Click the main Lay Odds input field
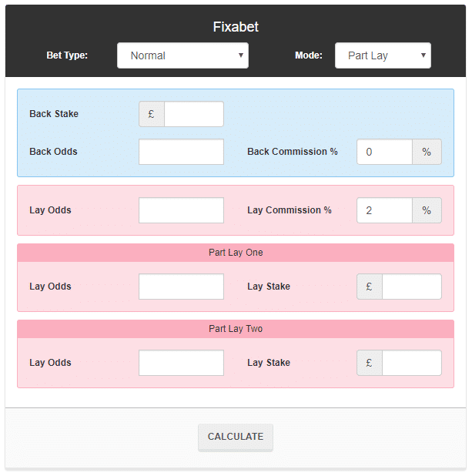Image resolution: width=472 pixels, height=476 pixels. [181, 210]
